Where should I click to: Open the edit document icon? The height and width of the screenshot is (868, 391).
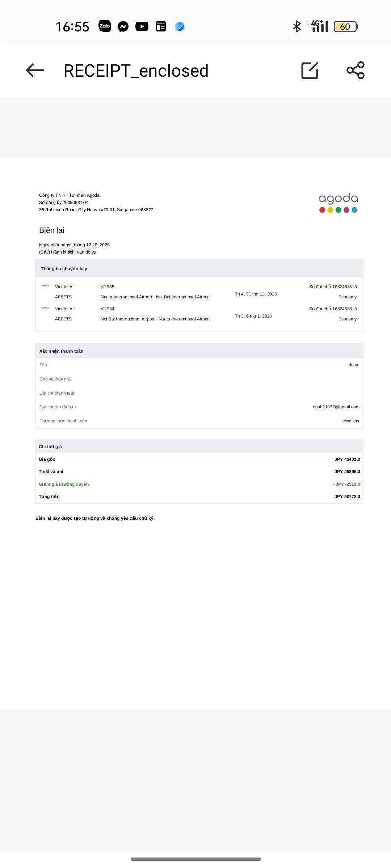click(310, 70)
